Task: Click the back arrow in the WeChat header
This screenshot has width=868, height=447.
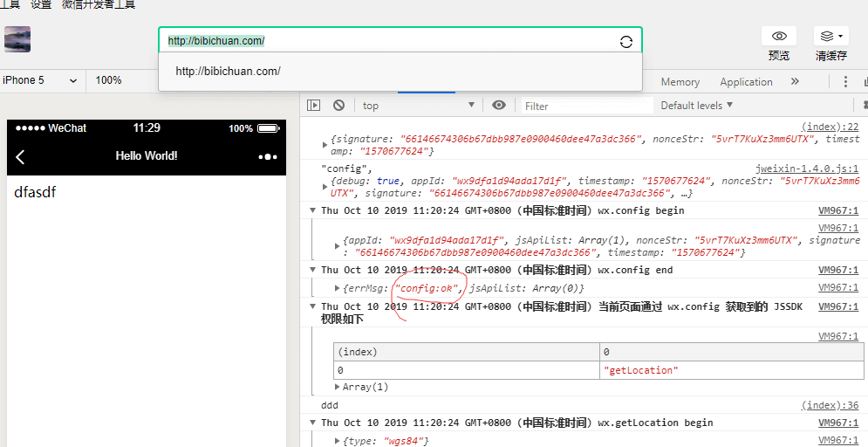Action: tap(20, 156)
